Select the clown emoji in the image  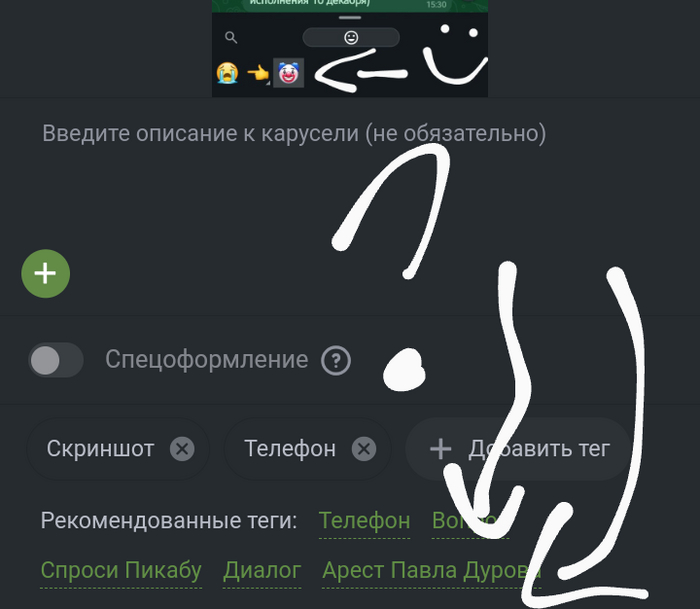[288, 73]
